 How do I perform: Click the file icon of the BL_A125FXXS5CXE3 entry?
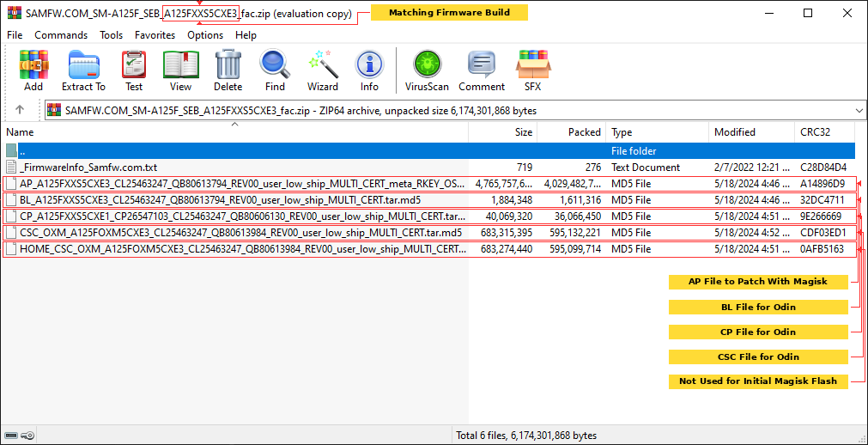click(x=12, y=199)
